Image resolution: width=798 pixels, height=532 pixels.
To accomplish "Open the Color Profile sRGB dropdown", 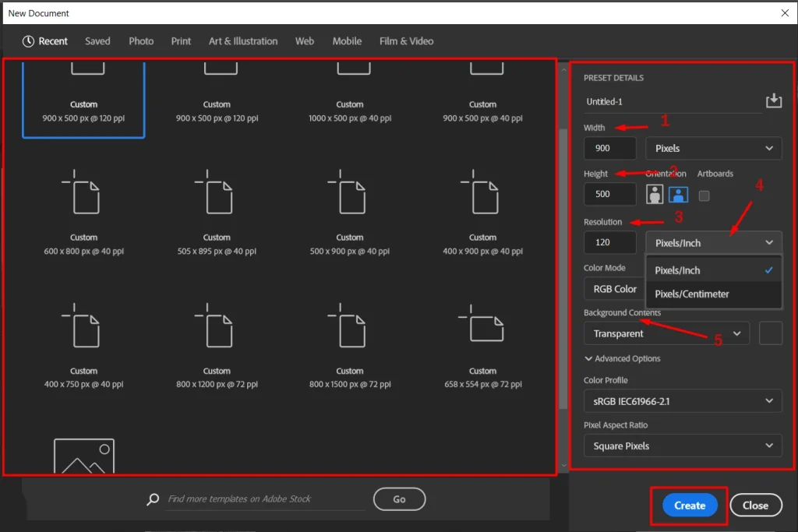I will pos(683,401).
